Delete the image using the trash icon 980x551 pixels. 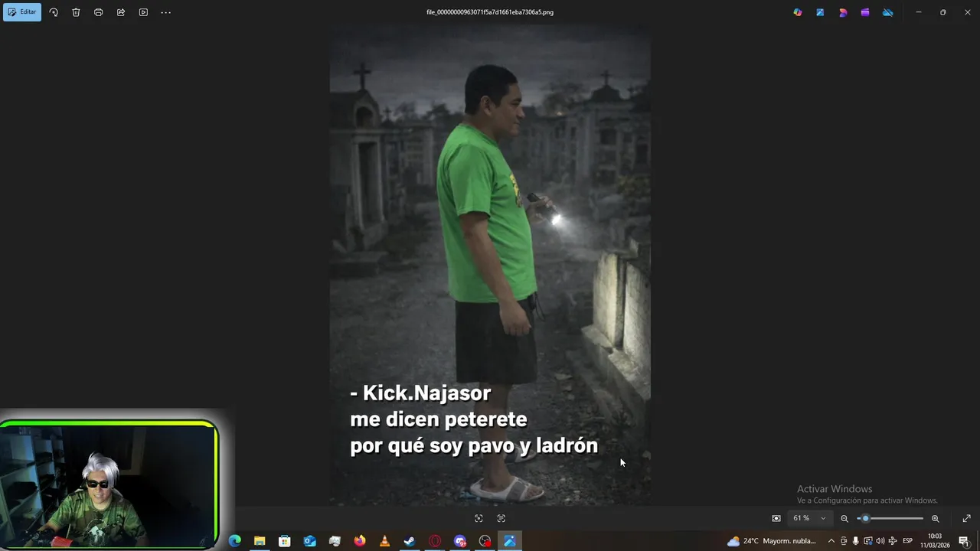pyautogui.click(x=76, y=12)
